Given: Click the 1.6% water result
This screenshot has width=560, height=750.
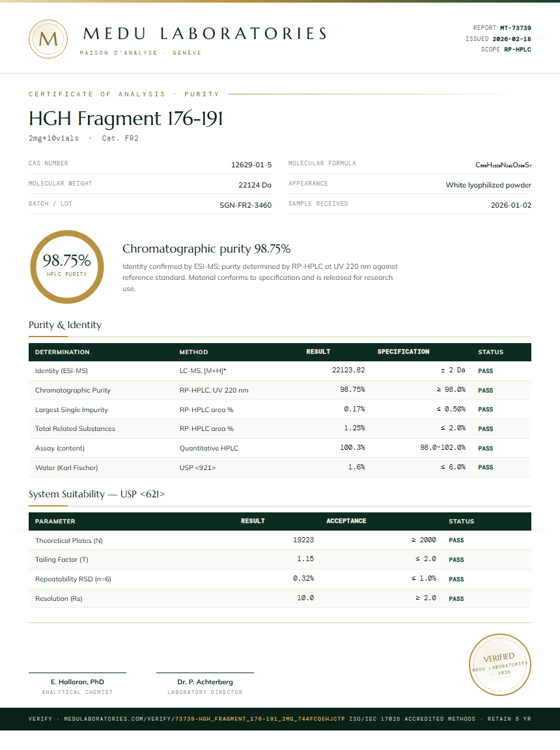Looking at the screenshot, I should [x=356, y=467].
